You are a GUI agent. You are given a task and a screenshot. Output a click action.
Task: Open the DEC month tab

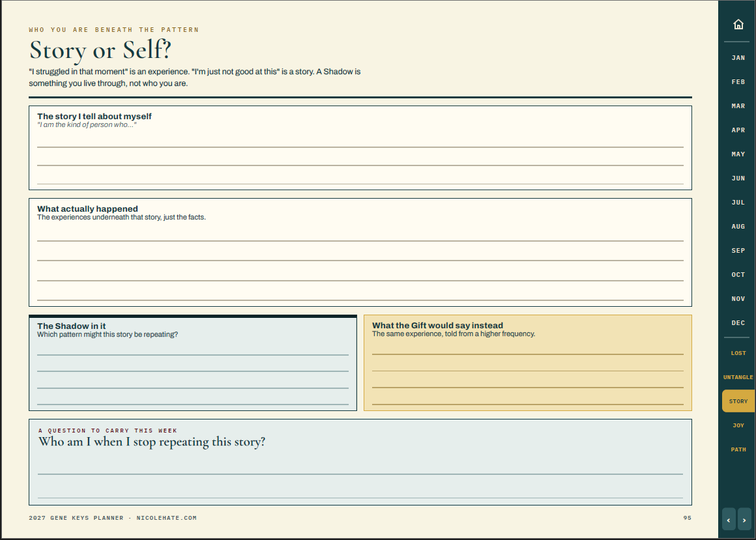pyautogui.click(x=738, y=322)
